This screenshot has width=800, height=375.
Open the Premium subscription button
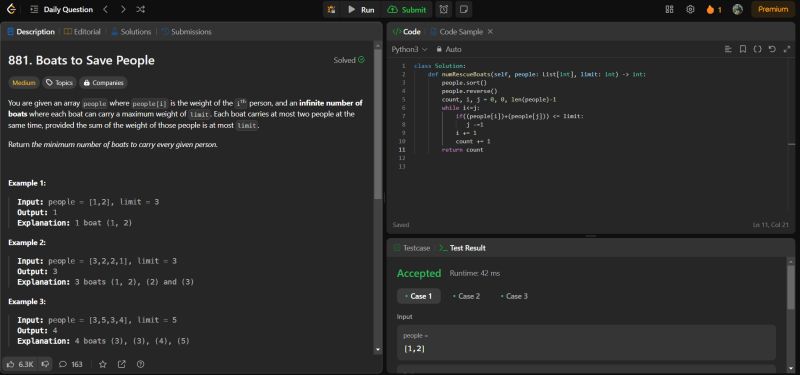tap(773, 9)
